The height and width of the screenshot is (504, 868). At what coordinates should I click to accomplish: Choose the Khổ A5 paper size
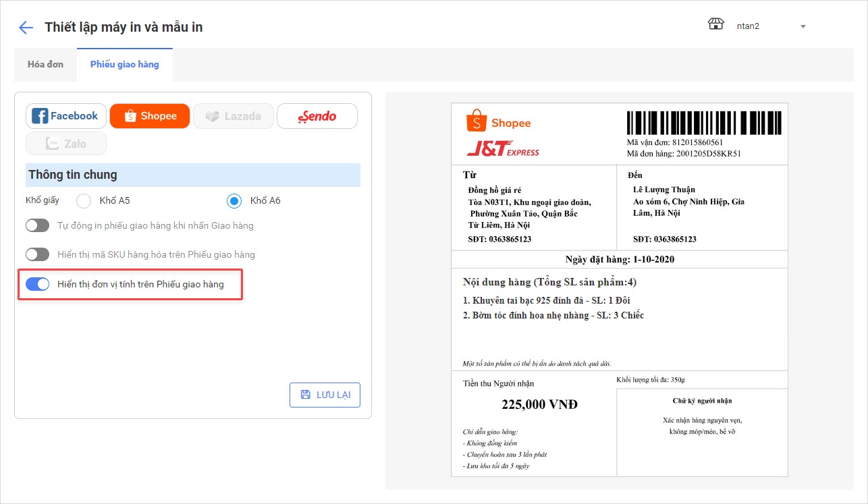point(84,201)
